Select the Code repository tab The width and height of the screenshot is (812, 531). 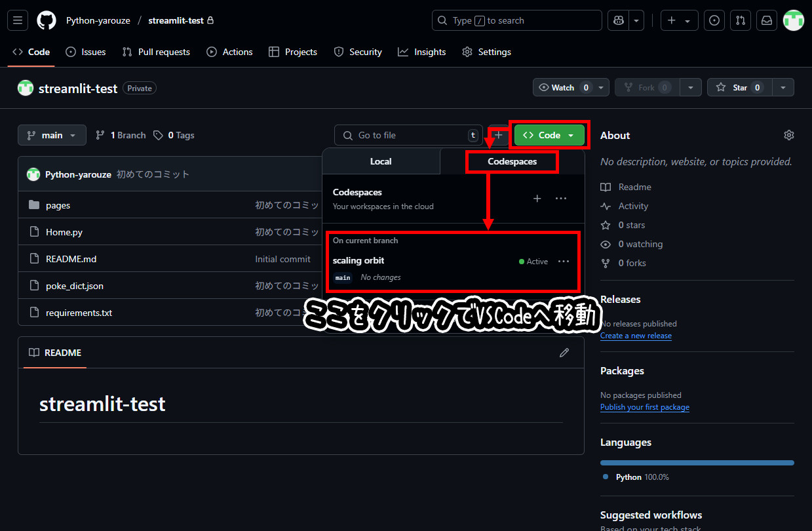(x=31, y=52)
